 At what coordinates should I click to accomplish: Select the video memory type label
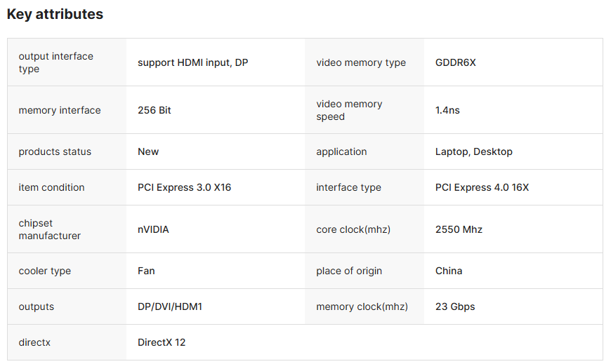click(x=361, y=62)
